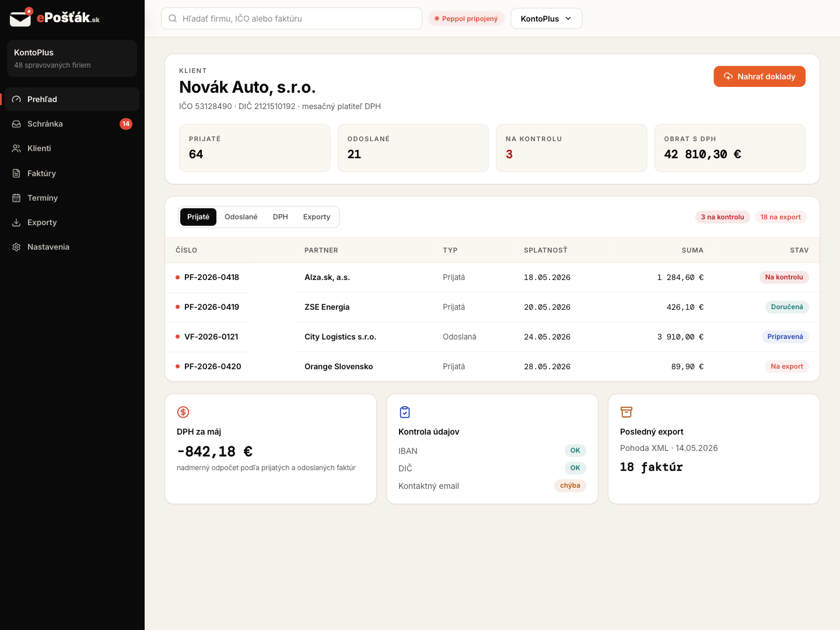Click the DPH za máj dollar icon
Screen dimensions: 840x630
183,412
